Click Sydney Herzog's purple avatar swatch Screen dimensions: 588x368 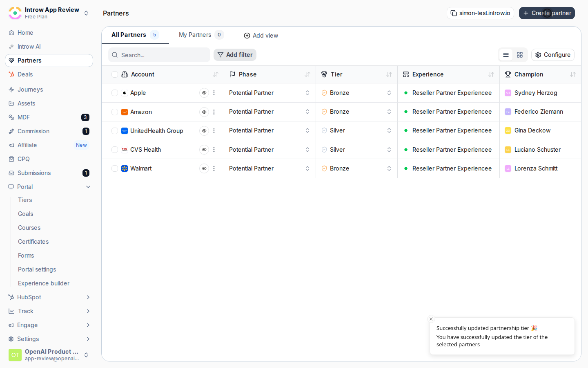pyautogui.click(x=508, y=93)
